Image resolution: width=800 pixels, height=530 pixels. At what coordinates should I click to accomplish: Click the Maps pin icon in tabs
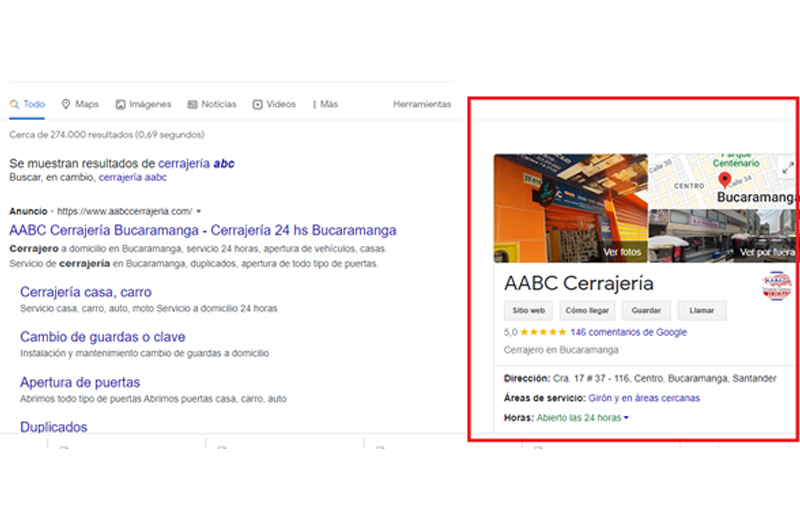(66, 104)
